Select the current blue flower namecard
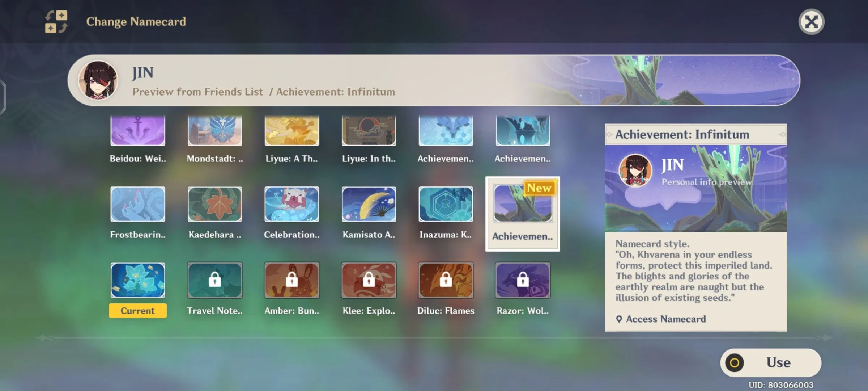This screenshot has height=391, width=868. pyautogui.click(x=138, y=280)
